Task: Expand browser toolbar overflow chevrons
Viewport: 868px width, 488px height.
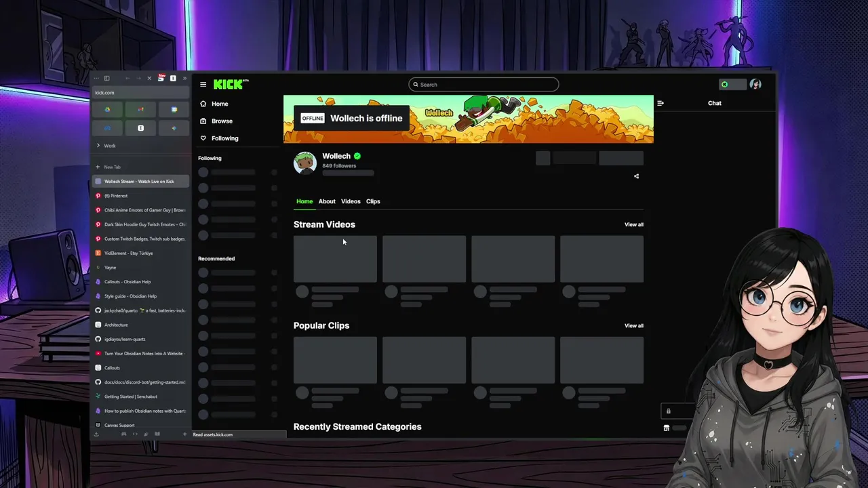Action: (184, 78)
